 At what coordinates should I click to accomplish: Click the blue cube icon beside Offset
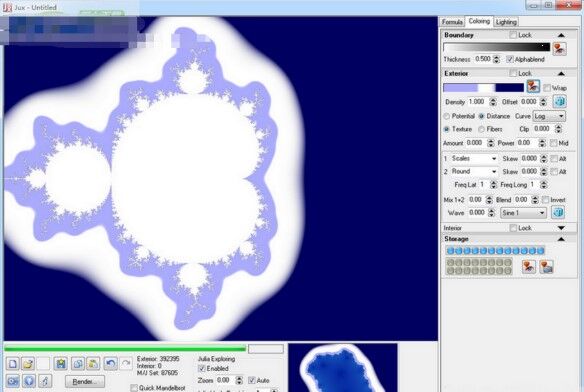(x=559, y=101)
